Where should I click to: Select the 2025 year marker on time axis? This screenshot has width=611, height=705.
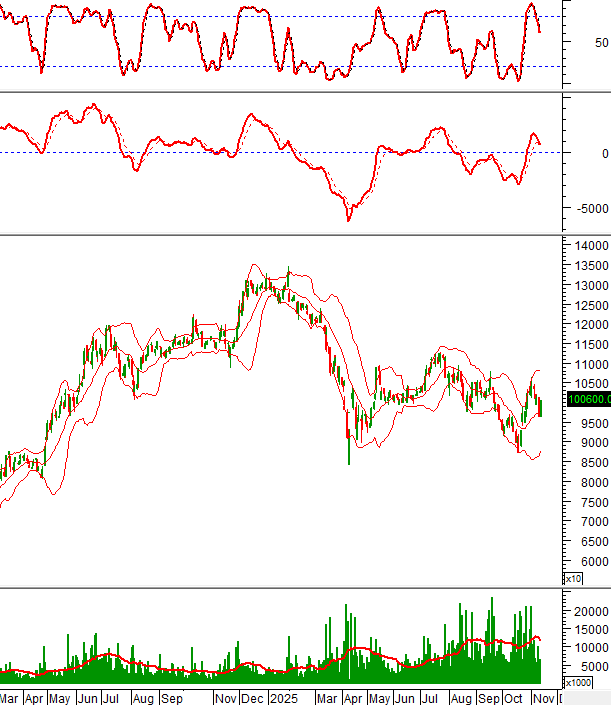(x=284, y=697)
